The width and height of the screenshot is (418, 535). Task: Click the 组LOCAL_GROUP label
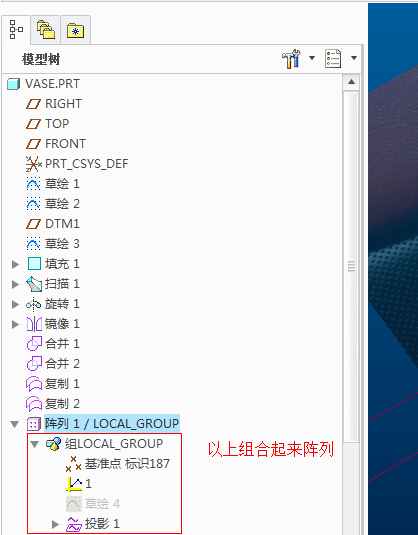coord(114,444)
